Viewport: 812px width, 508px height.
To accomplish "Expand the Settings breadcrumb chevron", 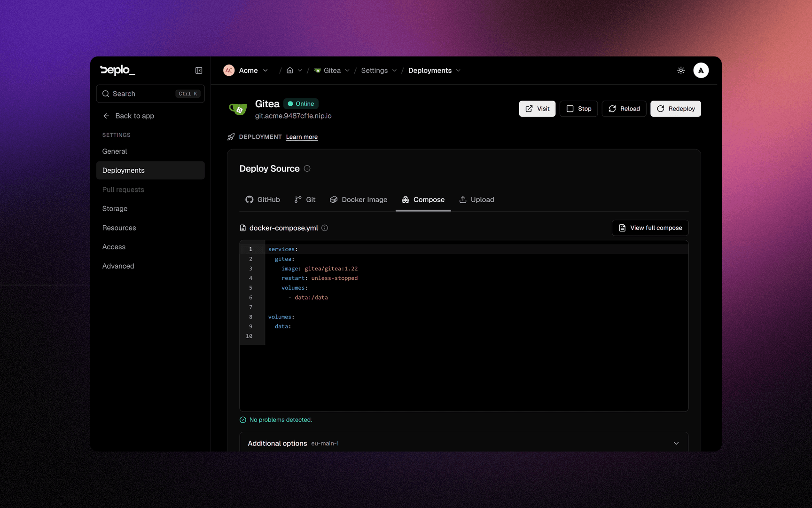I will point(394,71).
